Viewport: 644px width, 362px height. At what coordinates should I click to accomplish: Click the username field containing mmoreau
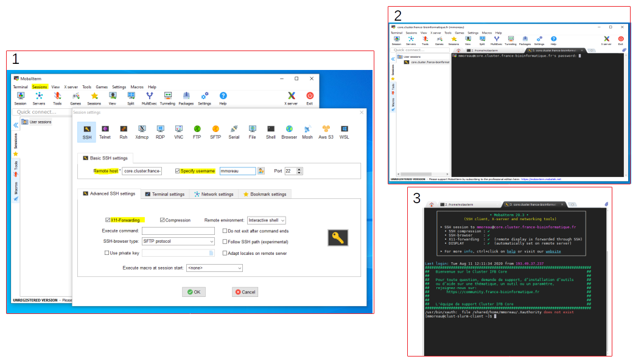(238, 171)
